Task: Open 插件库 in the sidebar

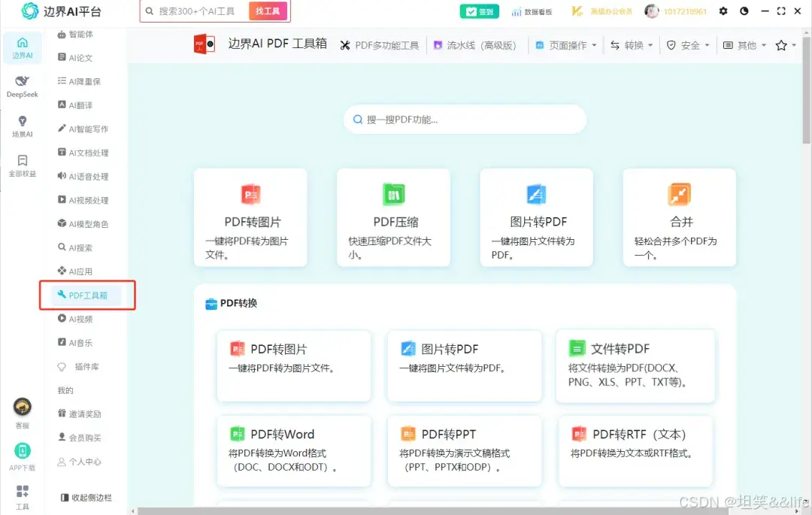Action: pyautogui.click(x=79, y=366)
